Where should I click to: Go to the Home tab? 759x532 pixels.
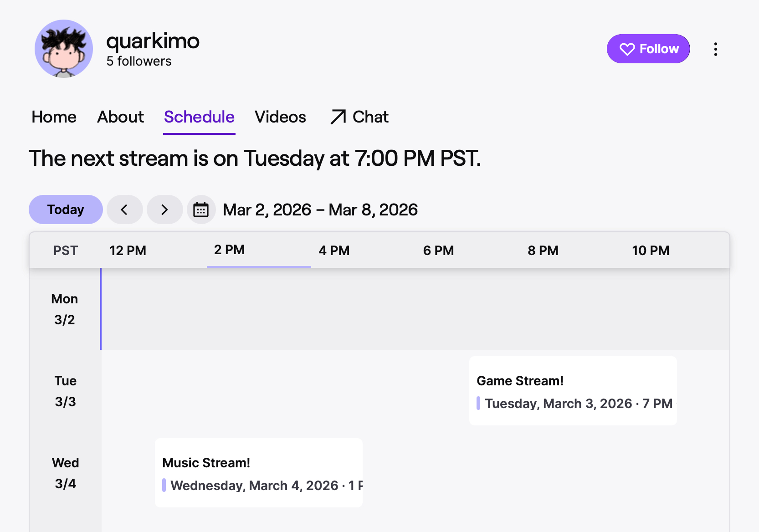[x=54, y=117]
